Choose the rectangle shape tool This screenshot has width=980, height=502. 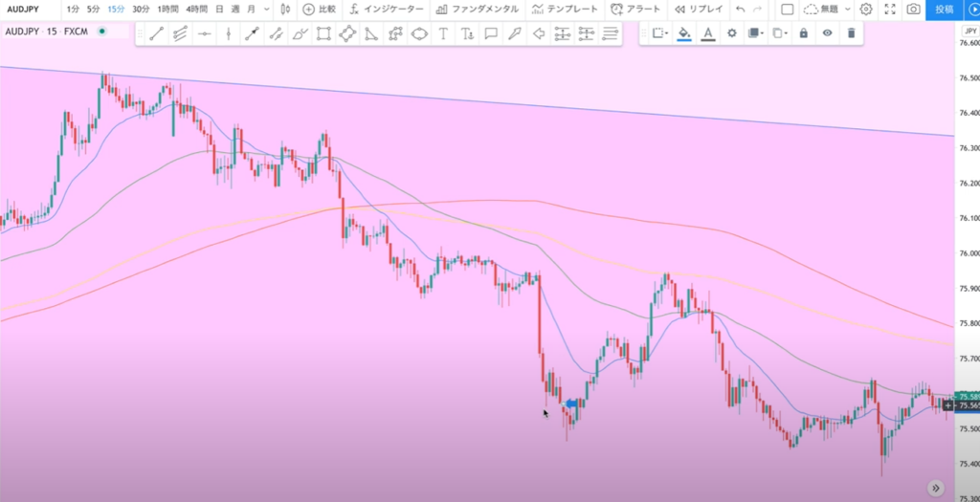pyautogui.click(x=323, y=33)
